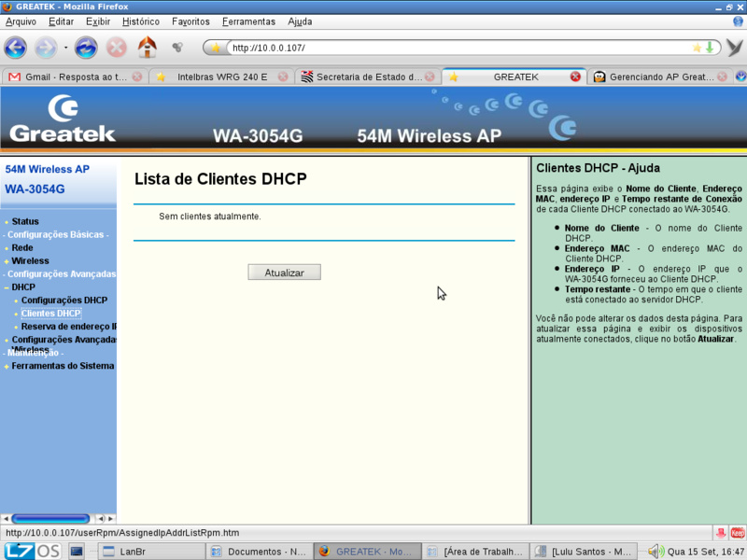
Task: Click 'Lista de Clientes DHCP' heading
Action: (220, 179)
